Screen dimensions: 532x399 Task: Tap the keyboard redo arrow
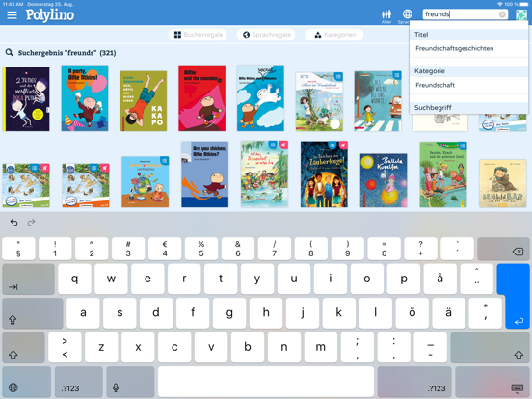(31, 223)
